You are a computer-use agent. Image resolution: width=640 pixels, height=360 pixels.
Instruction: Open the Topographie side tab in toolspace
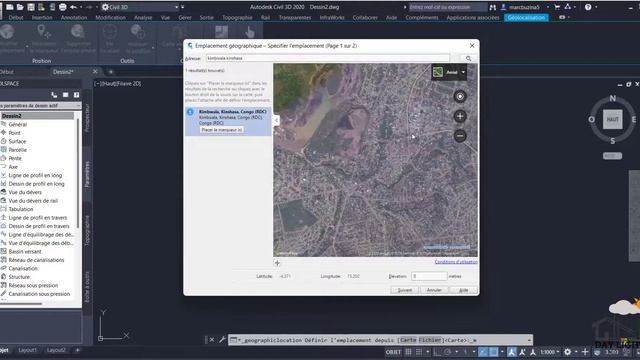pos(87,231)
